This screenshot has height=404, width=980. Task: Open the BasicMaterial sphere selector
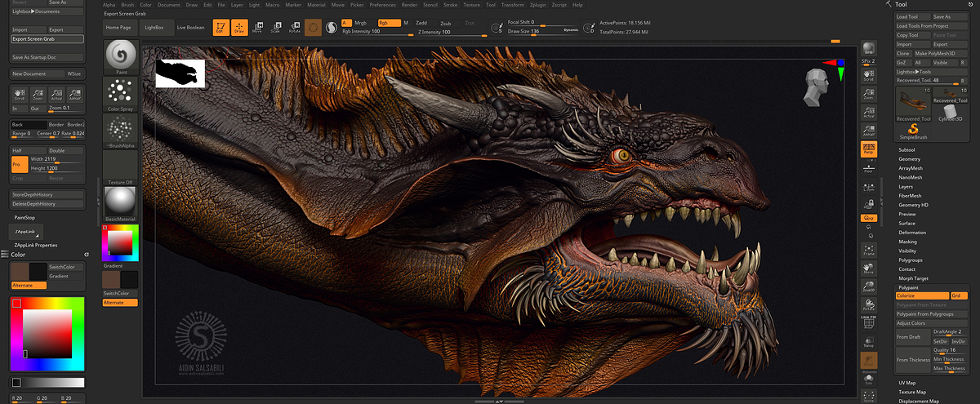[x=121, y=204]
